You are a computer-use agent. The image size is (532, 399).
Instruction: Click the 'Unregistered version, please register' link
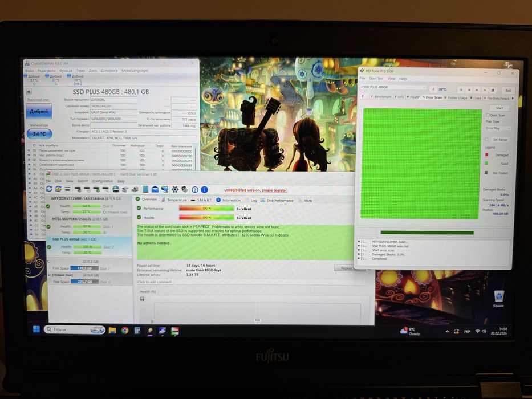(x=256, y=190)
